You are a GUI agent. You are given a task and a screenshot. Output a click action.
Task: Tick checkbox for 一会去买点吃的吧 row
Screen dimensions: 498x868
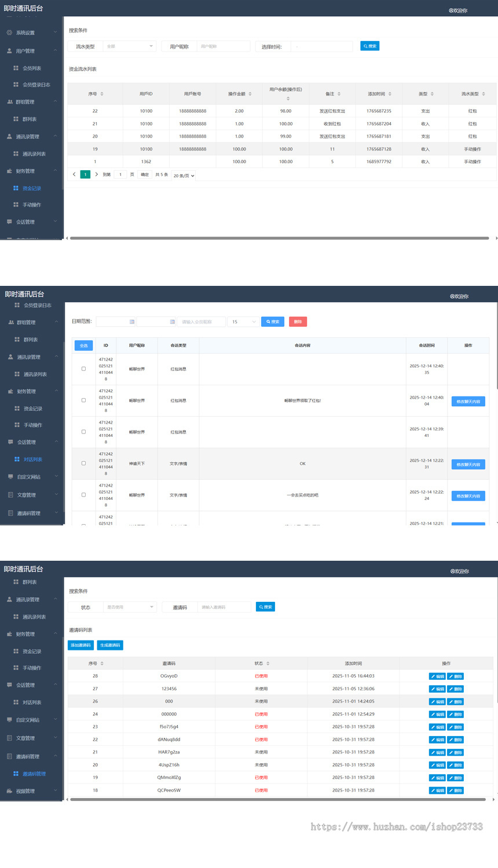[83, 495]
